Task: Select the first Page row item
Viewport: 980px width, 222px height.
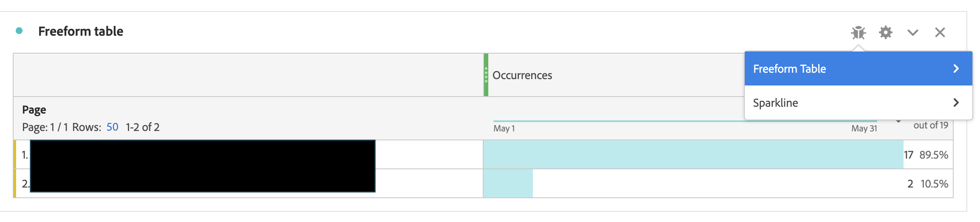Action: pos(203,154)
